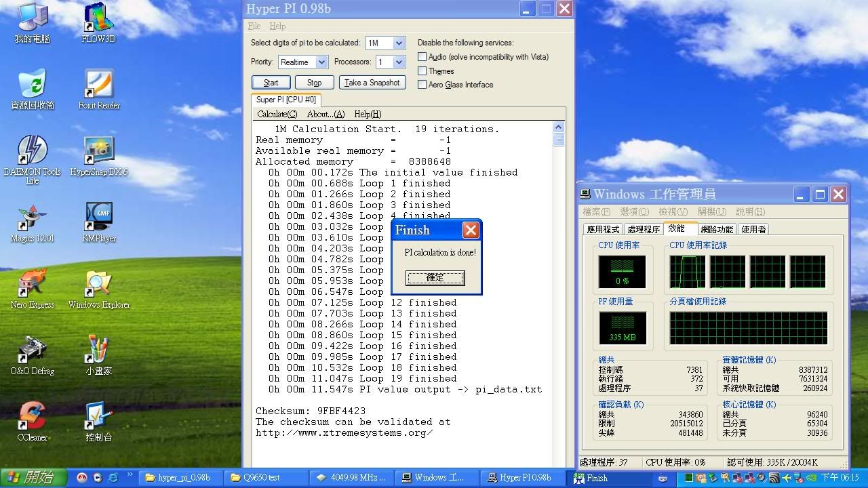868x488 pixels.
Task: Switch to Hyper PI 0.98b taskbar button
Action: coord(521,478)
